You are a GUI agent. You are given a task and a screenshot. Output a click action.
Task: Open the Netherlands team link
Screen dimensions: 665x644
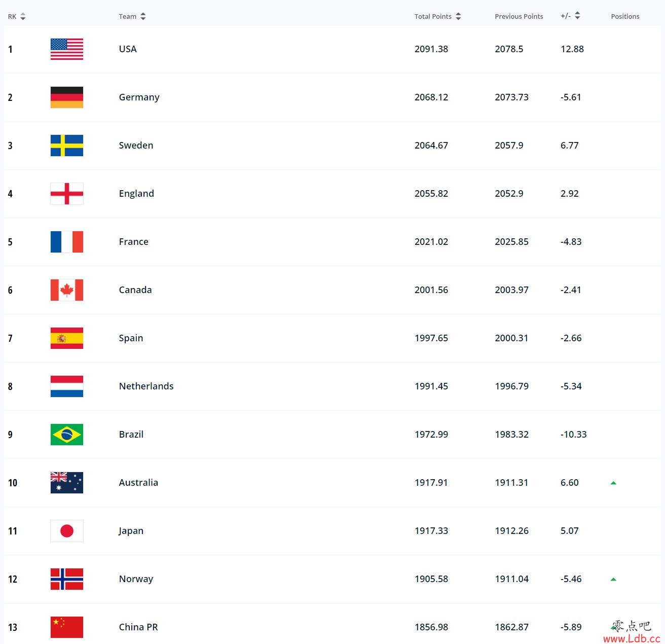146,386
